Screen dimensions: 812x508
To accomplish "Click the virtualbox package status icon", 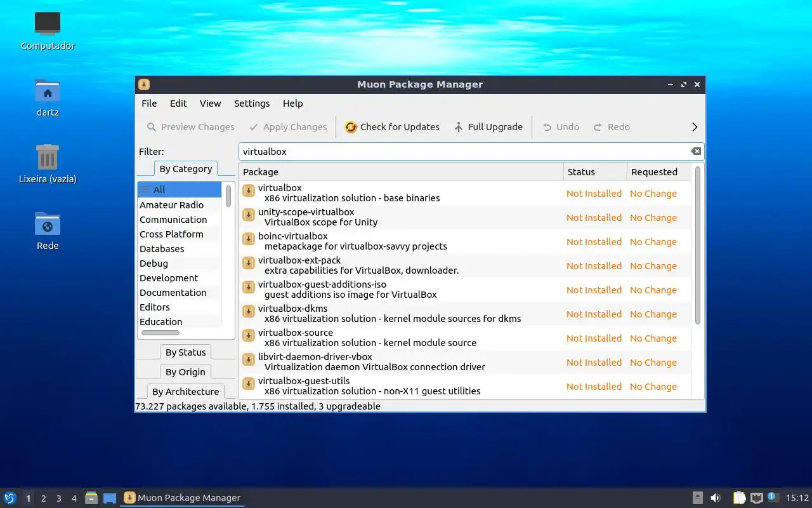I will pyautogui.click(x=249, y=190).
